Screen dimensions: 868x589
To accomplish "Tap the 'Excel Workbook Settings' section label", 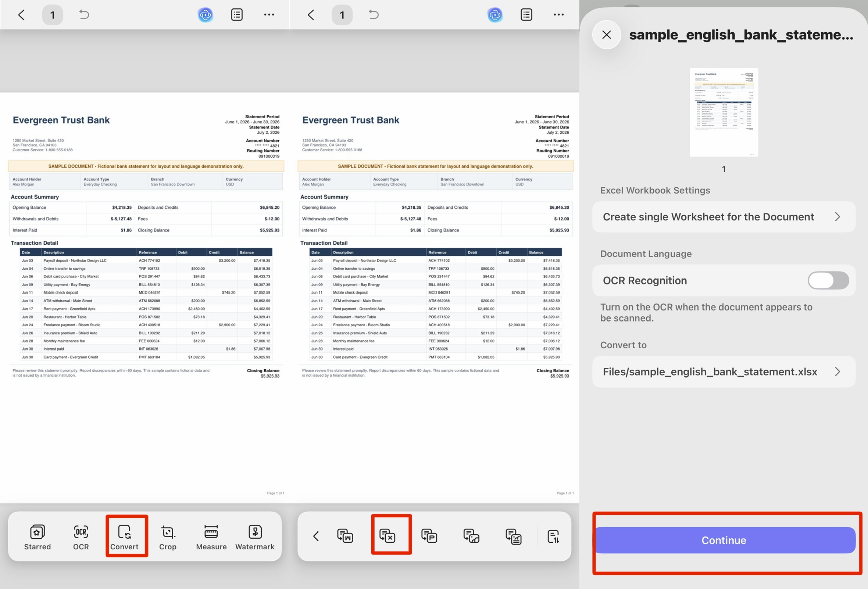I will tap(655, 190).
